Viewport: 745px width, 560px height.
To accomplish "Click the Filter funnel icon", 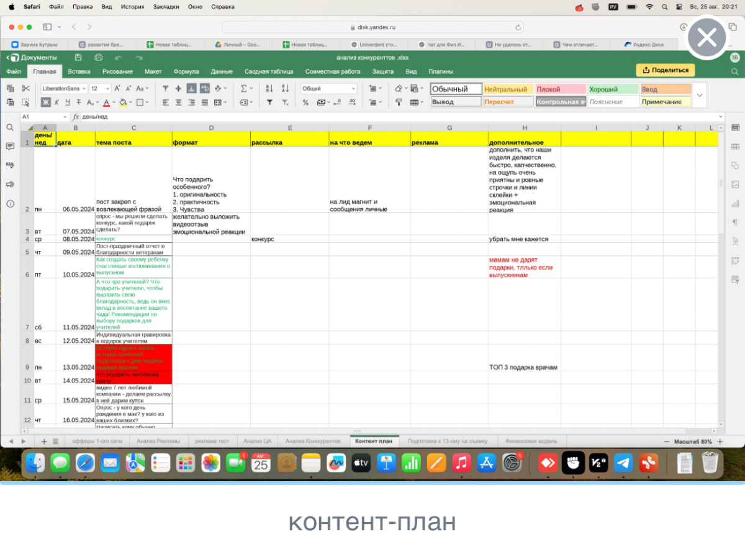I will point(269,102).
